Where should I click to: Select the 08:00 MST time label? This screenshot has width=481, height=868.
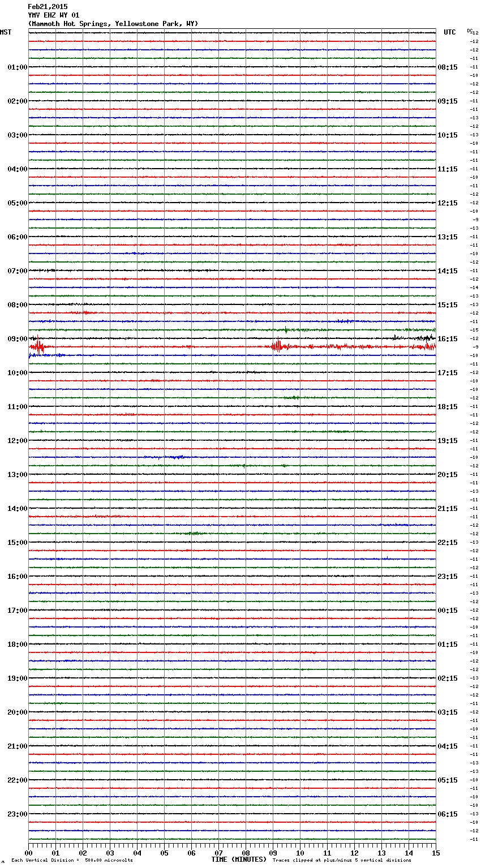(18, 305)
